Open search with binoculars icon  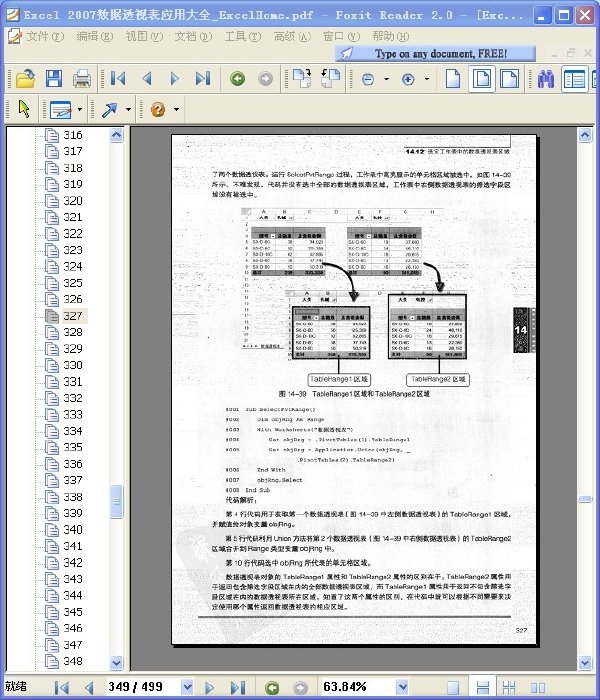click(x=546, y=79)
